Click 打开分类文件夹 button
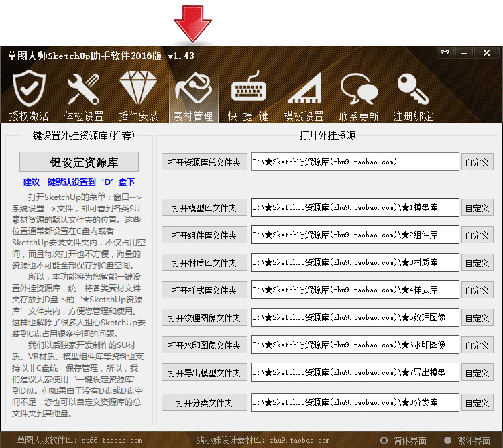 pyautogui.click(x=205, y=402)
